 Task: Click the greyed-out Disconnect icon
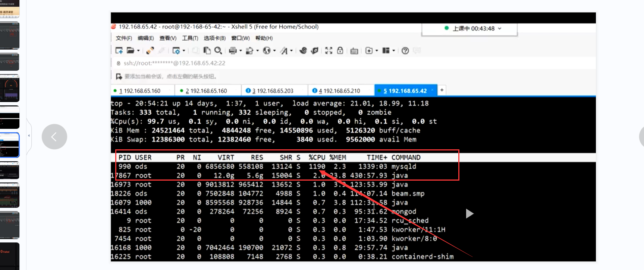pos(161,50)
